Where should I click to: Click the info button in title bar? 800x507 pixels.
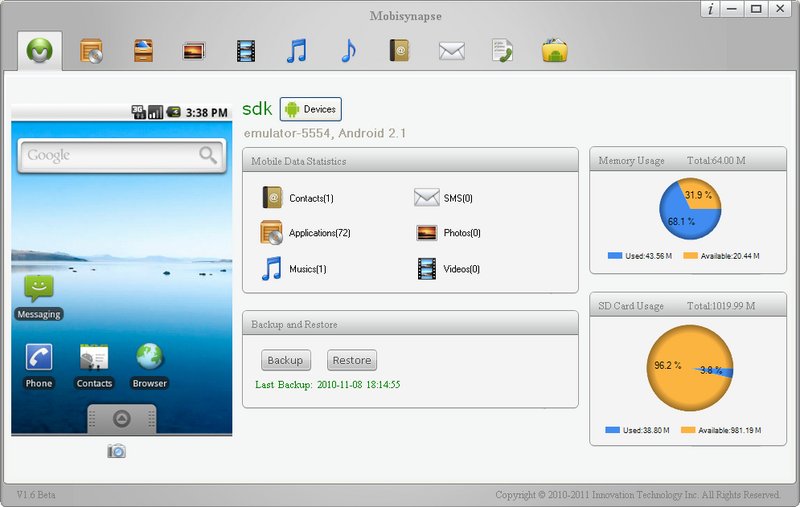pyautogui.click(x=710, y=9)
